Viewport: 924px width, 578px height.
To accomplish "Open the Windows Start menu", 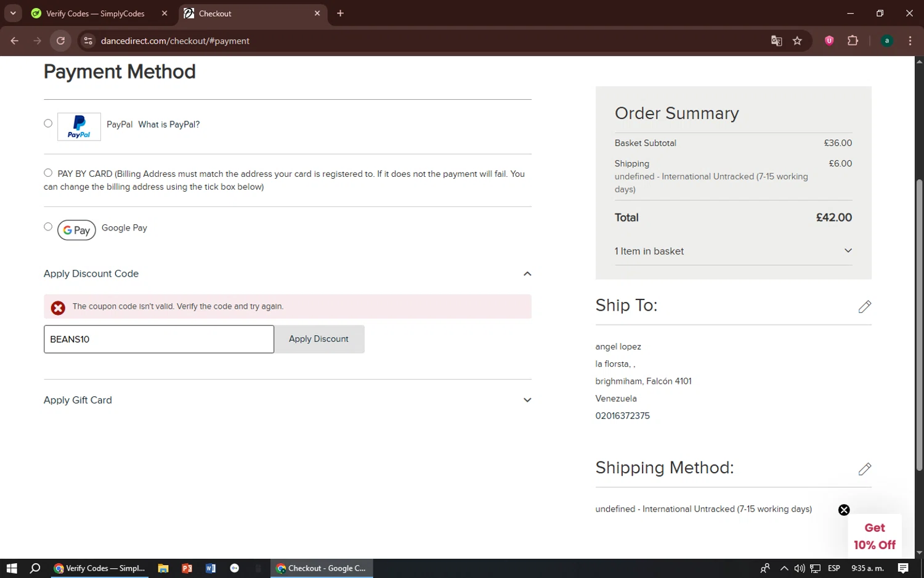I will tap(12, 568).
